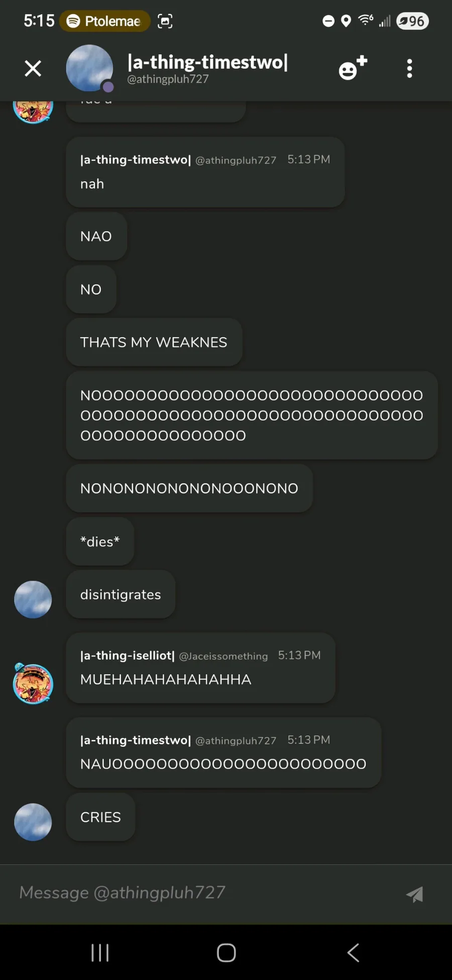This screenshot has width=452, height=980.
Task: Tap the Android home button
Action: 226,952
